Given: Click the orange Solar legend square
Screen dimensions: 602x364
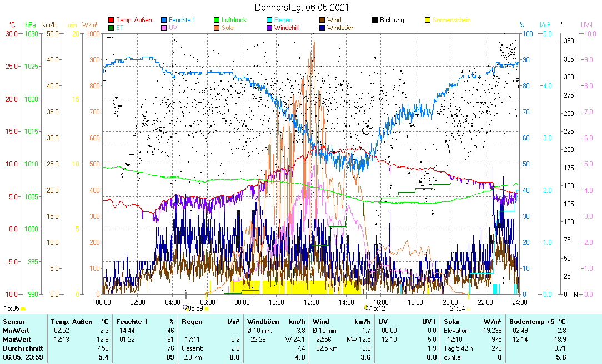Looking at the screenshot, I should 217,27.
